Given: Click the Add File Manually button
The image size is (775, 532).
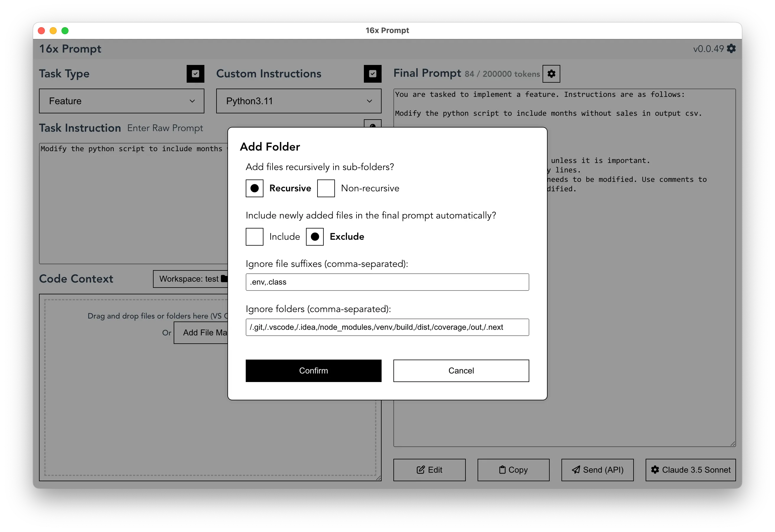Looking at the screenshot, I should tap(201, 333).
